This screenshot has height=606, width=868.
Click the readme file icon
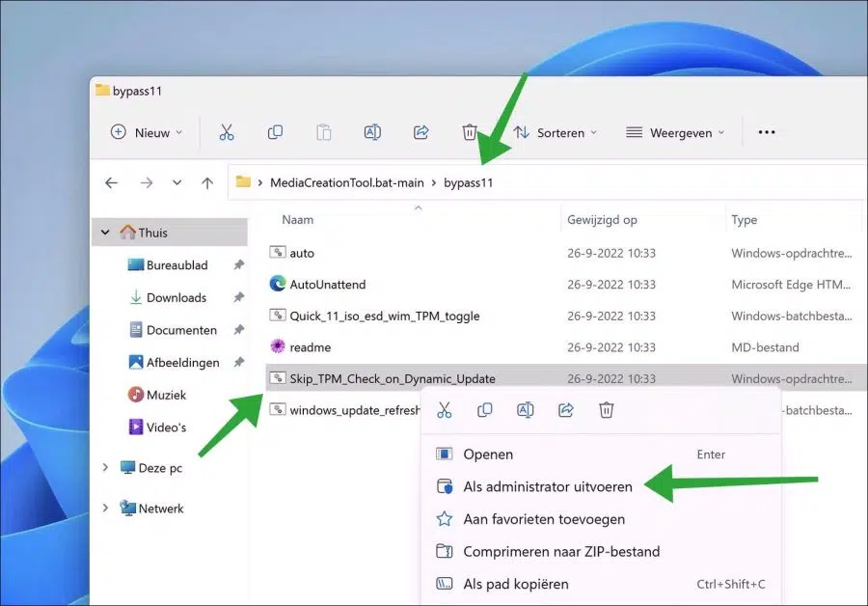[278, 346]
